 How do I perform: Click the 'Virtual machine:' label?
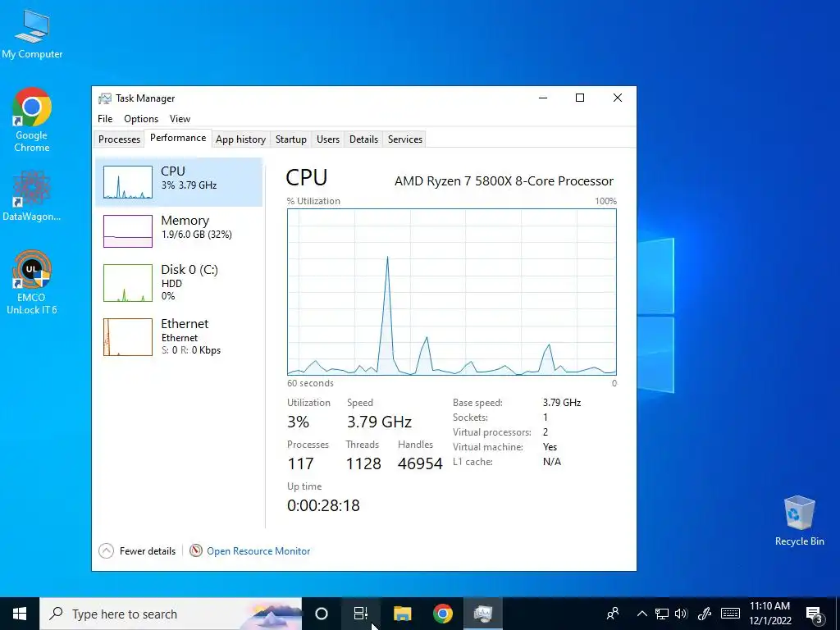click(487, 447)
